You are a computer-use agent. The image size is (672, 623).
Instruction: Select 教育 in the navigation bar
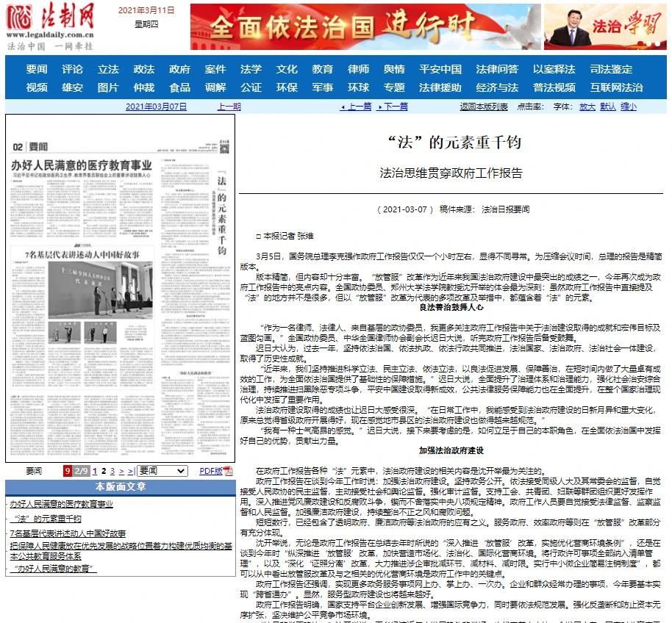[322, 69]
